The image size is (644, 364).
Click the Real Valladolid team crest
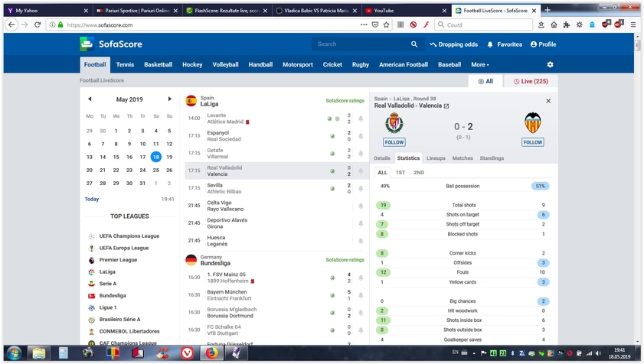click(x=394, y=122)
